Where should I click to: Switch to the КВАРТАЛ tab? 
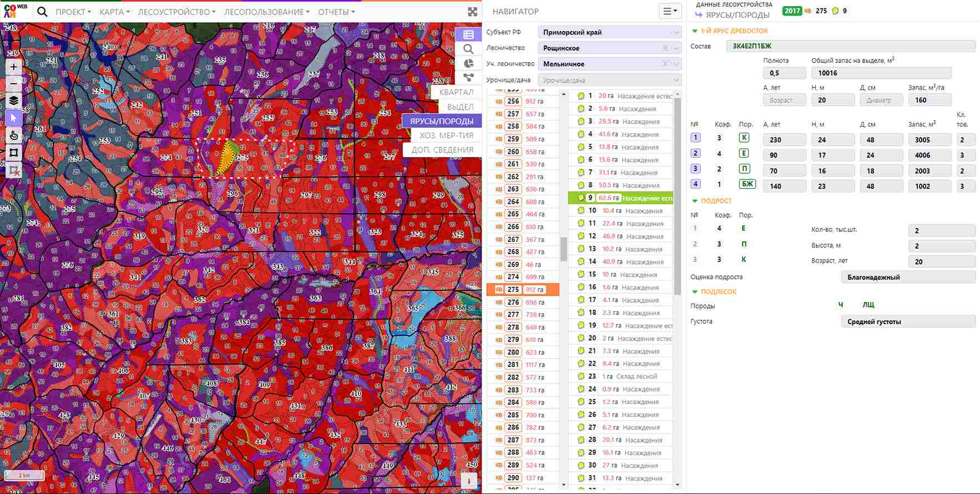[456, 92]
